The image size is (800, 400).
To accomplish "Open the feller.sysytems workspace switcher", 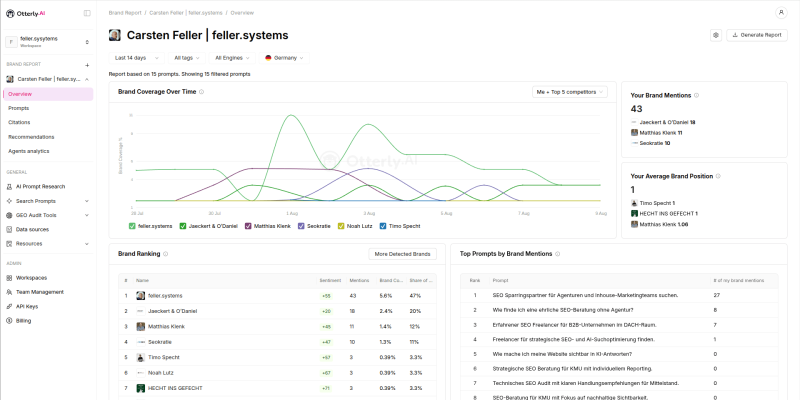I will pyautogui.click(x=47, y=42).
